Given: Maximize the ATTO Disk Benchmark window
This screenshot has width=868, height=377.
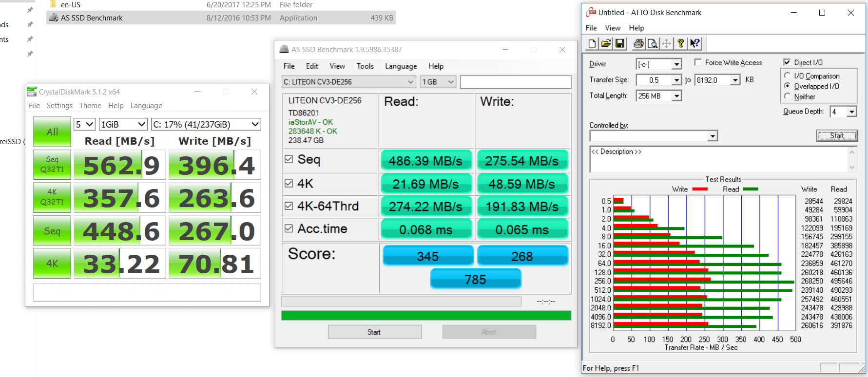Looking at the screenshot, I should click(x=822, y=13).
